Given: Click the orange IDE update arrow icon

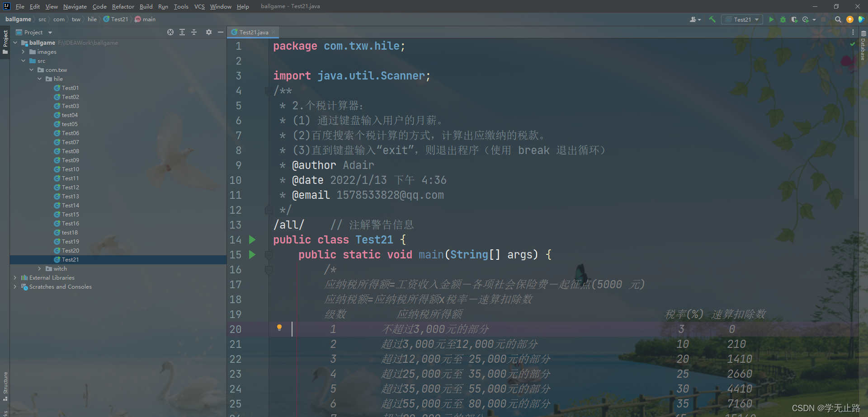Looking at the screenshot, I should (x=850, y=19).
